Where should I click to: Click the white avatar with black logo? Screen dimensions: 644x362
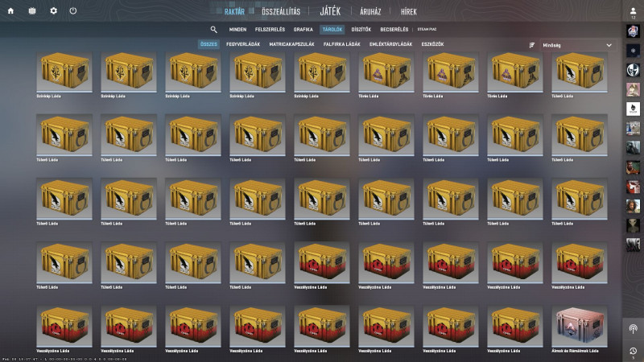(x=633, y=109)
